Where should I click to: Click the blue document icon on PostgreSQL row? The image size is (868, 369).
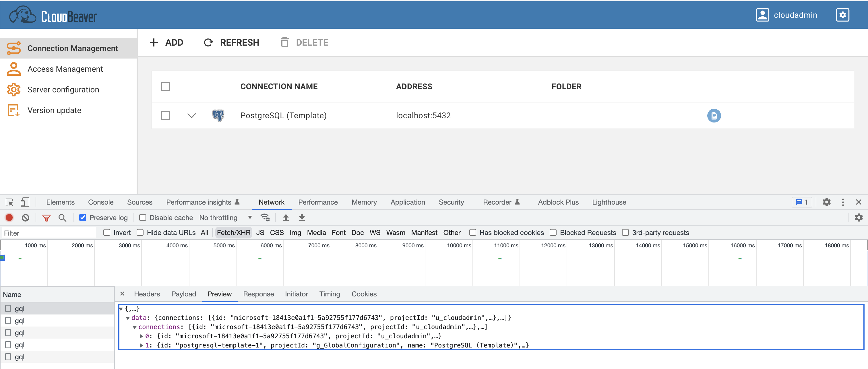point(714,116)
